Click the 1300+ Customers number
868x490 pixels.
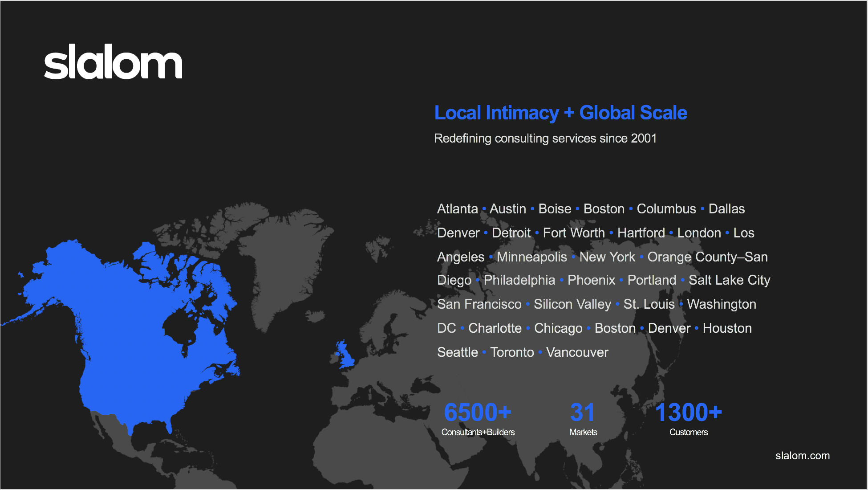pos(688,412)
